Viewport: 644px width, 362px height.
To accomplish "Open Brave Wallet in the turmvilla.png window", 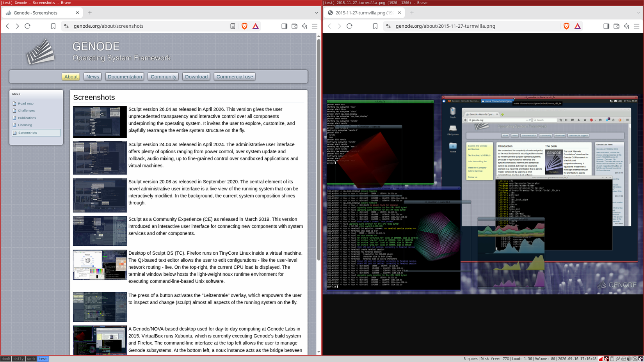I will pyautogui.click(x=616, y=26).
